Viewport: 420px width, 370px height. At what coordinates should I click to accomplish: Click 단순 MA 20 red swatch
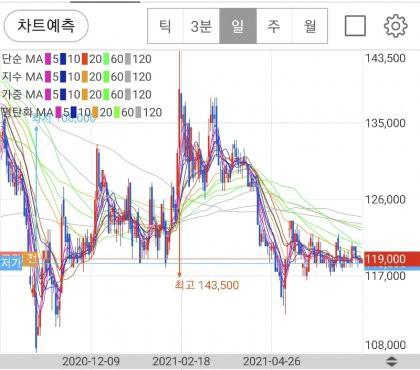(x=85, y=59)
